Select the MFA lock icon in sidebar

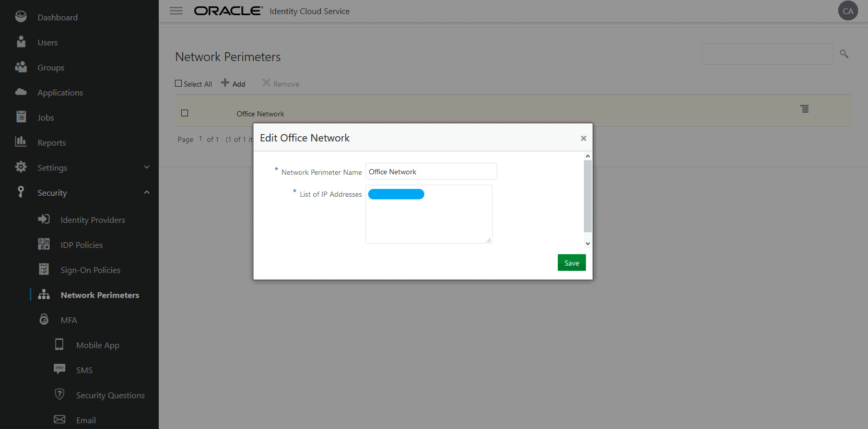tap(44, 319)
